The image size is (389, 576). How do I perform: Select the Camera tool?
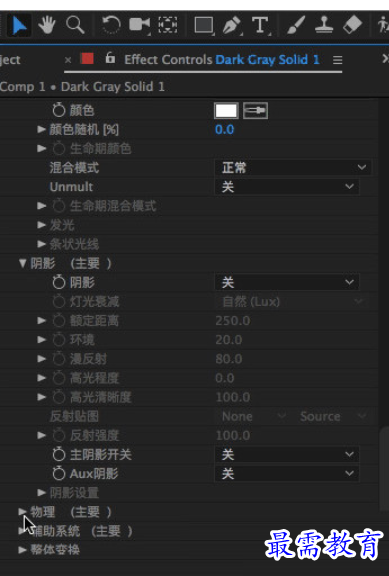tap(140, 25)
